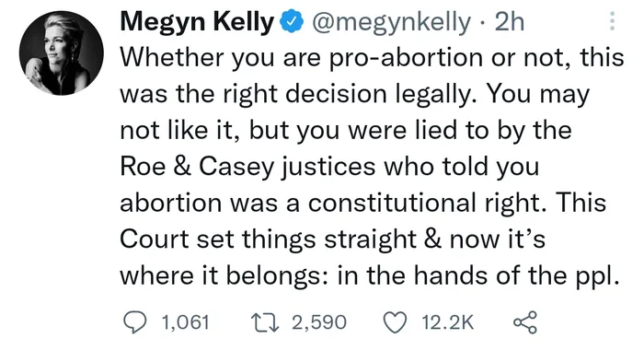View the 12.2K likes count

(x=448, y=322)
